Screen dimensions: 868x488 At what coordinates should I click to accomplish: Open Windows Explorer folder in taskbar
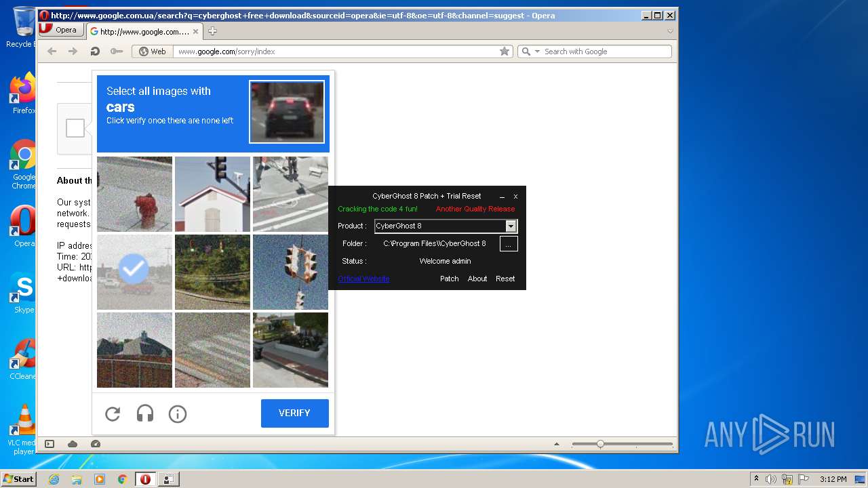[x=77, y=479]
